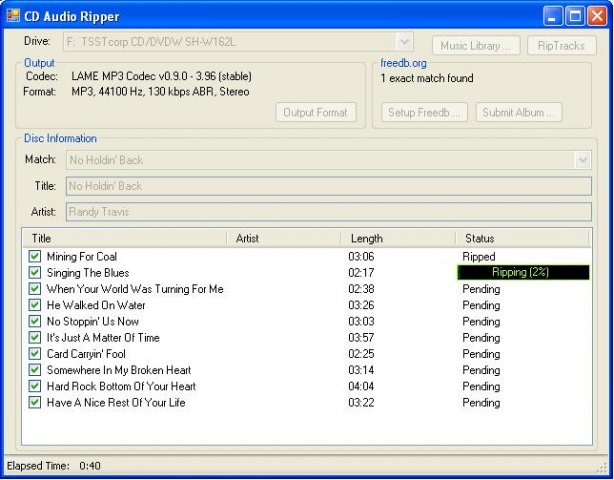Screen dimensions: 614x480
Task: Uncheck the No Stoppin' Us Now track
Action: (x=34, y=321)
